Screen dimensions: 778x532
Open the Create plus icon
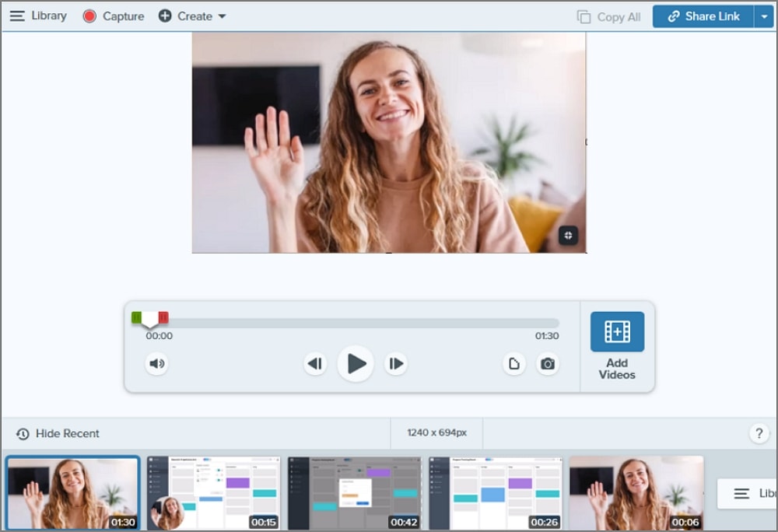(165, 16)
